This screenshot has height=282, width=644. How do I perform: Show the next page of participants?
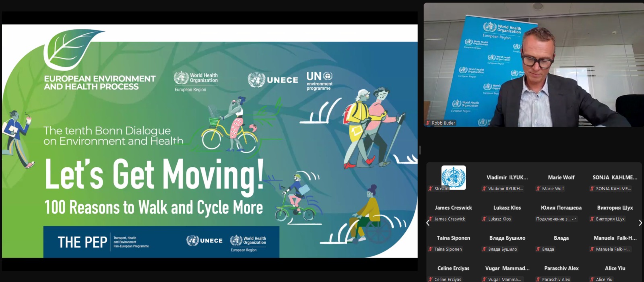[640, 223]
